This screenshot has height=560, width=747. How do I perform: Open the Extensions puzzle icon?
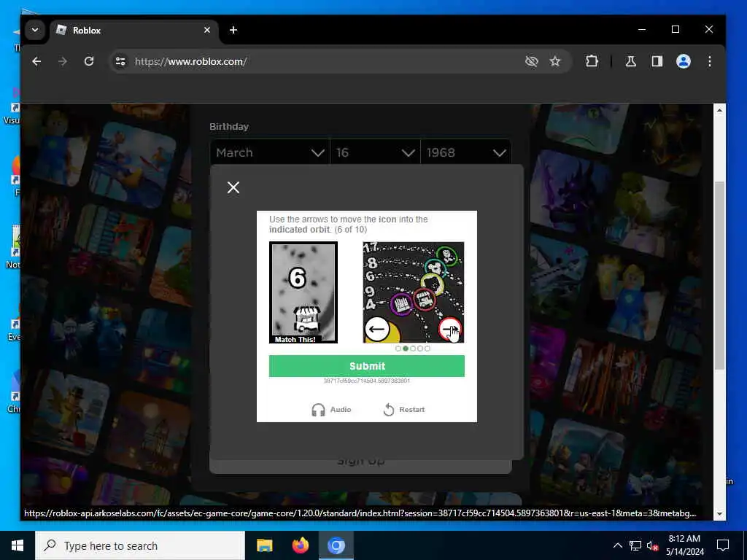[x=592, y=61]
